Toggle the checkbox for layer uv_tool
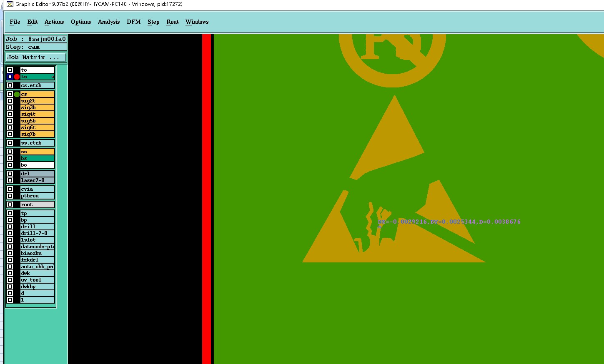This screenshot has height=364, width=604. tap(10, 280)
